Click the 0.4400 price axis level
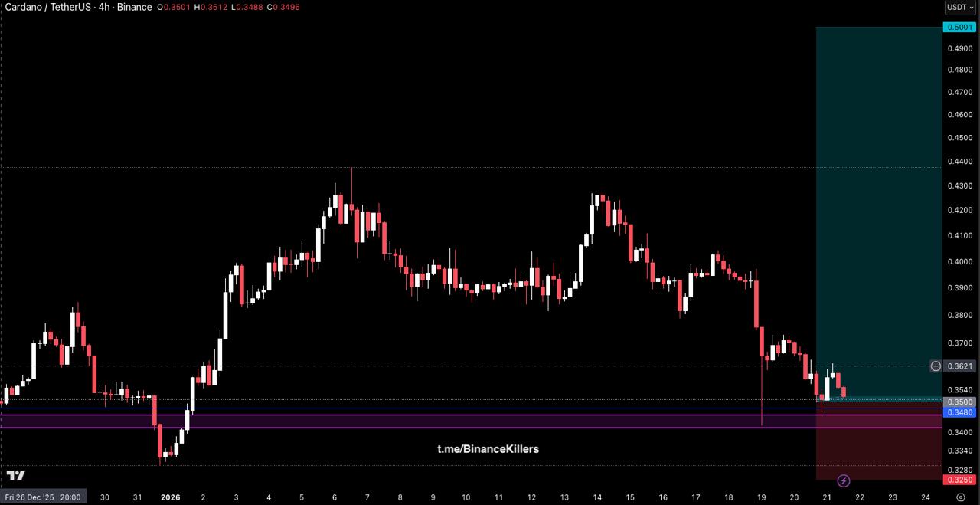 pos(960,163)
